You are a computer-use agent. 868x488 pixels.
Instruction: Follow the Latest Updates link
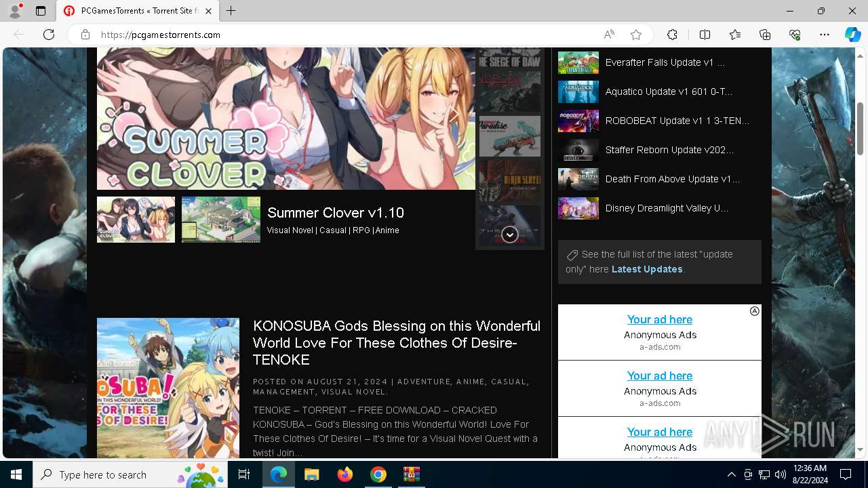click(x=647, y=269)
